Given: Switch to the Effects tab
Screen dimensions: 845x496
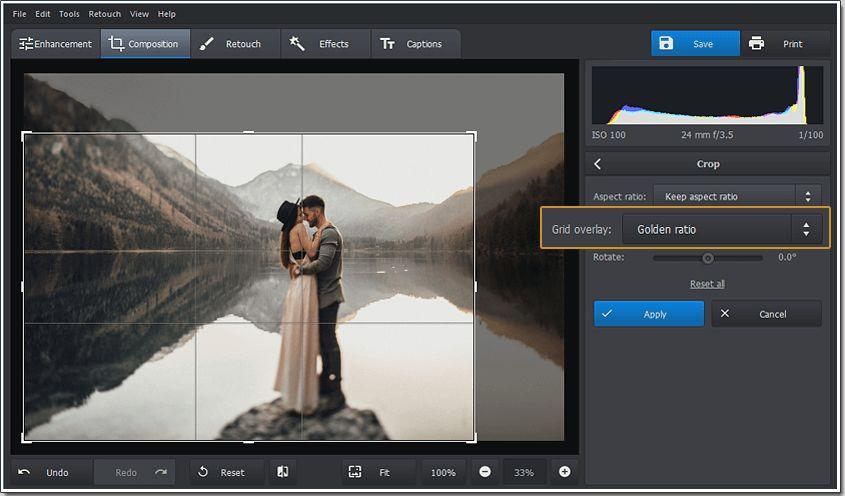Looking at the screenshot, I should 325,44.
